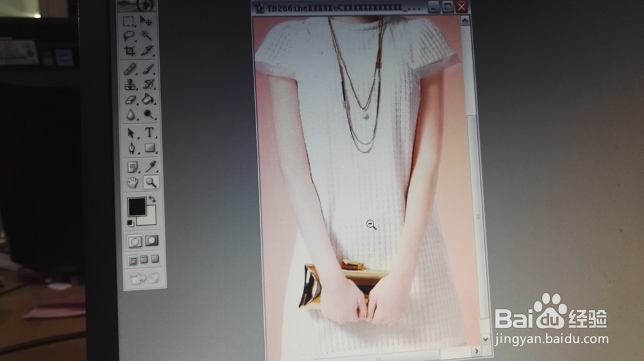Select the Notes tool
This screenshot has height=361, width=644.
point(132,167)
